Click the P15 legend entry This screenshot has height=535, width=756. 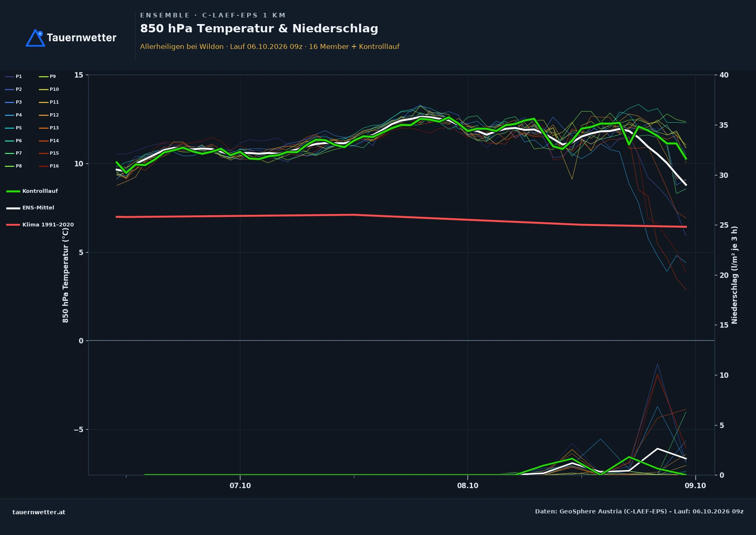click(49, 153)
